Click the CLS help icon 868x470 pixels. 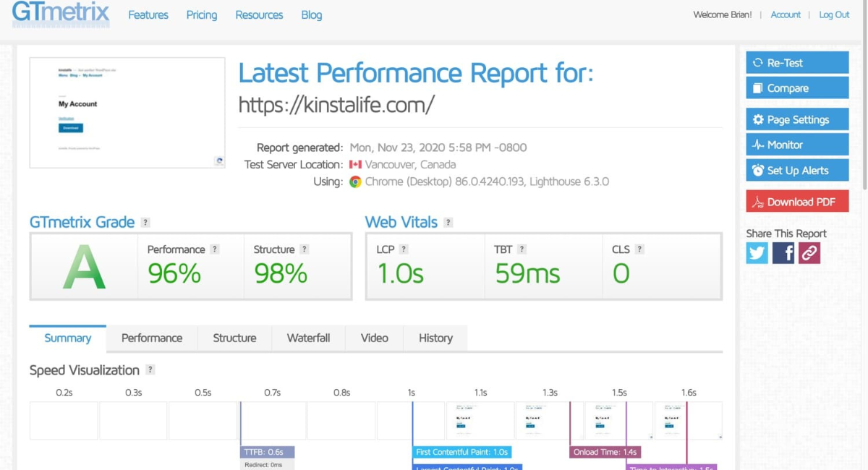coord(639,249)
